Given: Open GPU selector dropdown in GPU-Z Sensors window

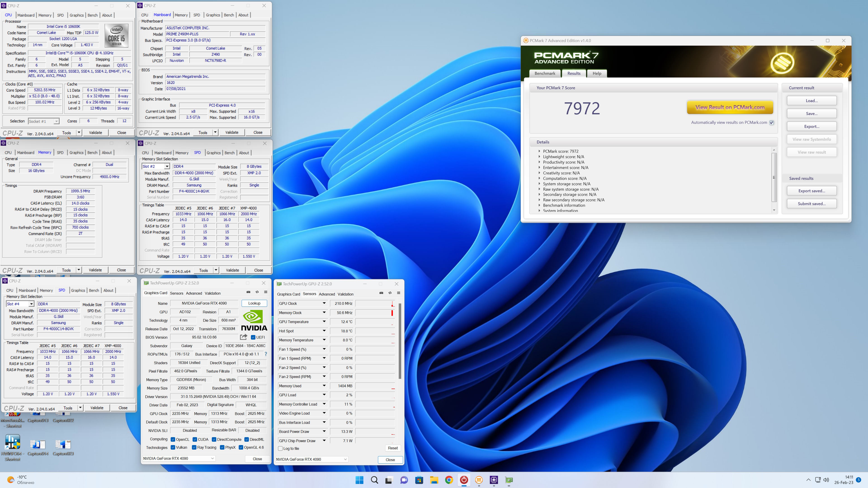Looking at the screenshot, I should pyautogui.click(x=345, y=459).
